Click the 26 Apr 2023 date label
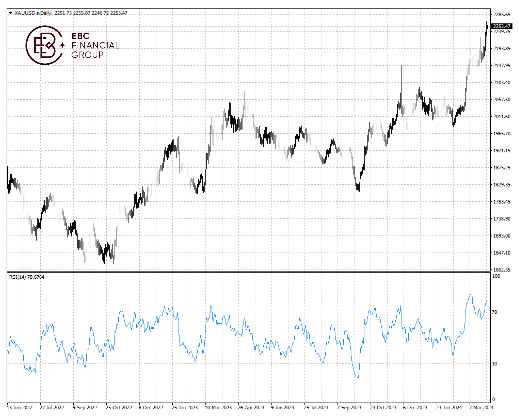This screenshot has height=420, width=518. pyautogui.click(x=251, y=408)
